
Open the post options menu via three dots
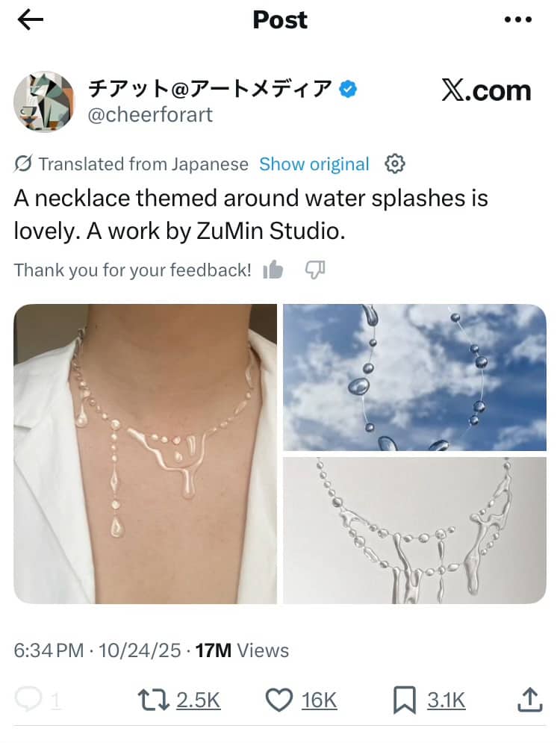517,19
